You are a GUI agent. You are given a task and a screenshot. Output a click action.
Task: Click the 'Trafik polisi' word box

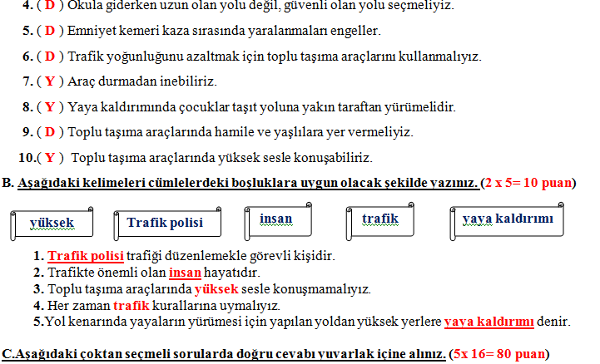[x=164, y=223]
